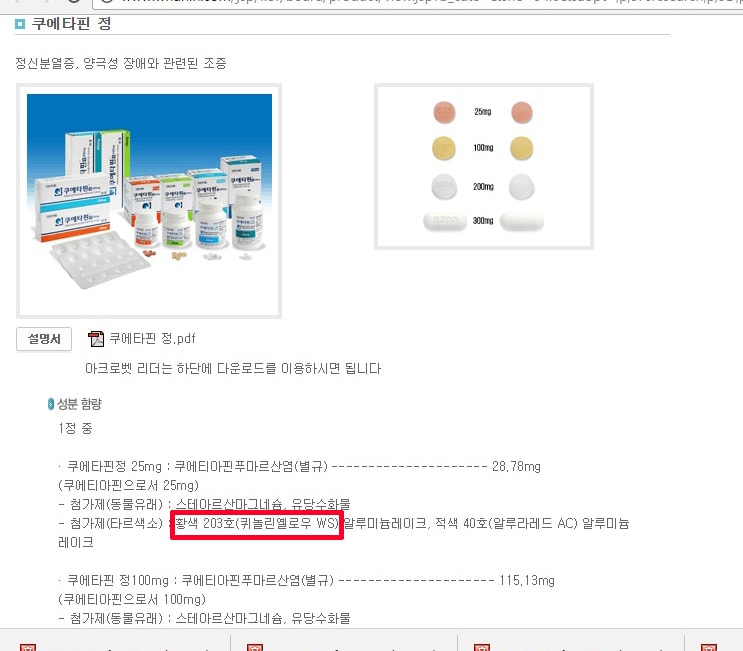Select the yellow 100mg tablet front image
The width and height of the screenshot is (743, 651).
(x=444, y=148)
